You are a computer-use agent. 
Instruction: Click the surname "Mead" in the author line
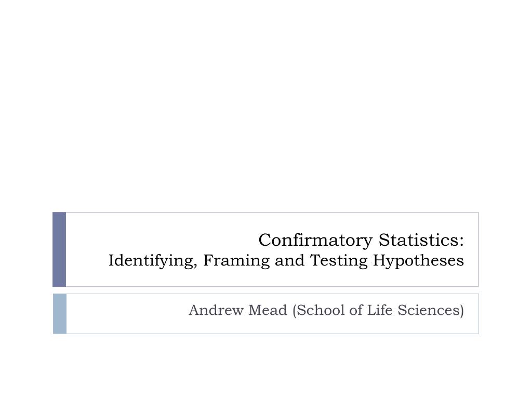(268, 310)
